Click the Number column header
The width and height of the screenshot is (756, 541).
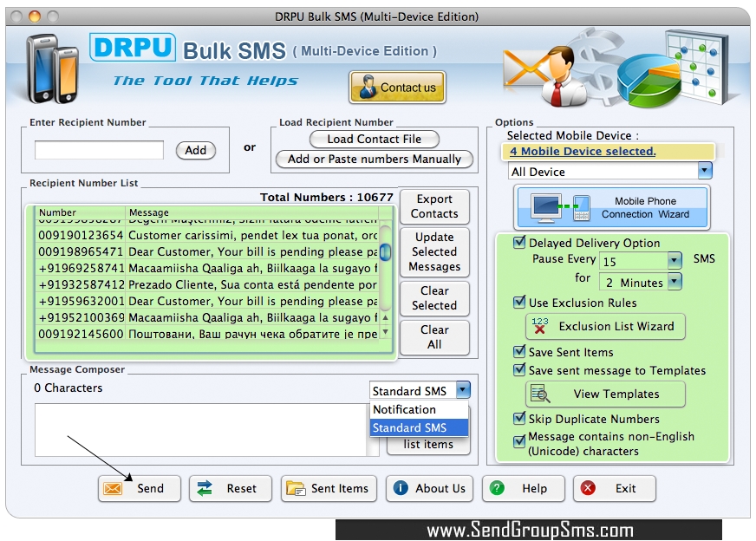click(x=80, y=212)
